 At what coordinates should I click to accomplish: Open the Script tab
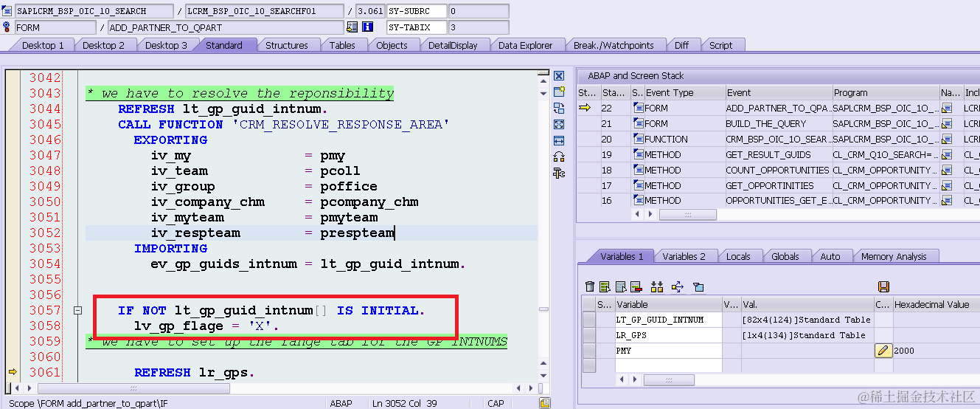tap(720, 45)
